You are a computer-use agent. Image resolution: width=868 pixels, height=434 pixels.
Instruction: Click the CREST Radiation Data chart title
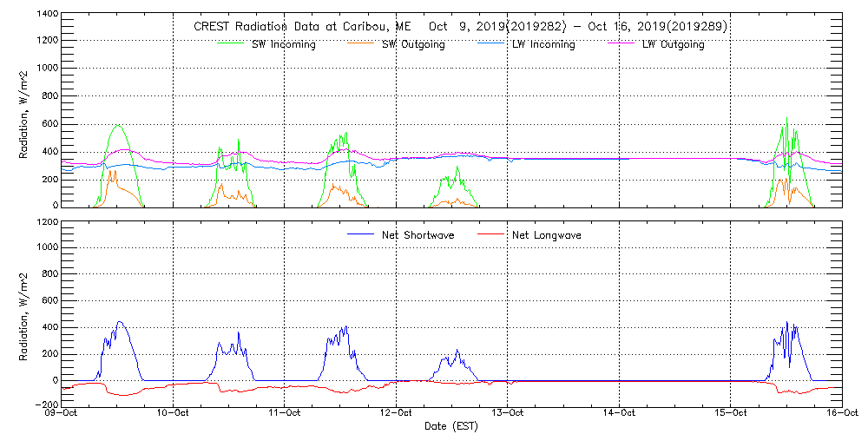pyautogui.click(x=460, y=27)
